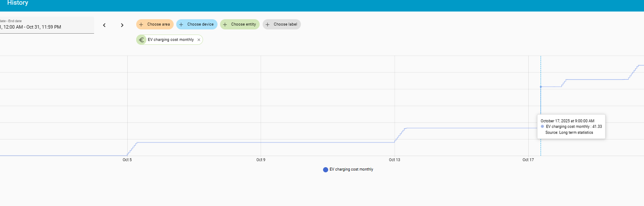Screen dimensions: 644x206
Task: Go to the next date range
Action: 122,25
